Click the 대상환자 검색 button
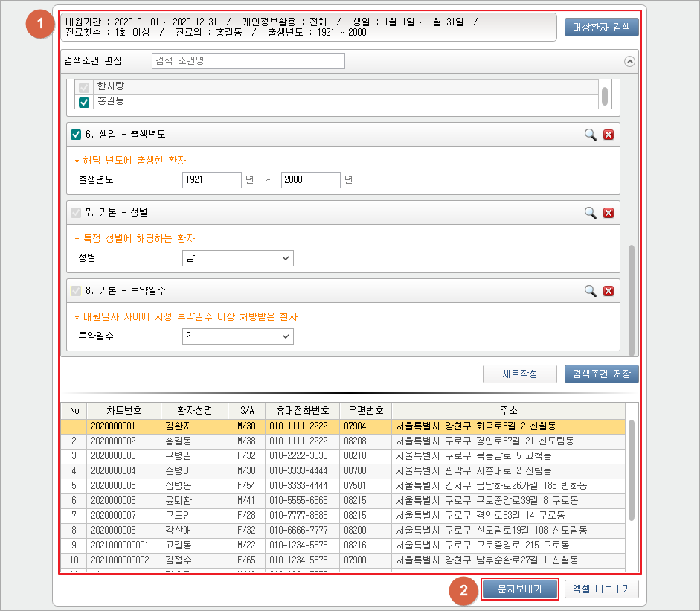This screenshot has width=700, height=611. [x=601, y=28]
